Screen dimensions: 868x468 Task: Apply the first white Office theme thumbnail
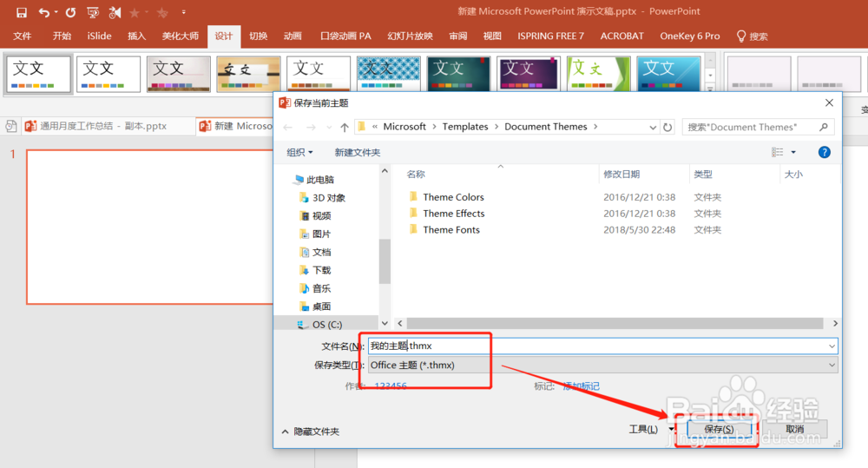coord(38,74)
